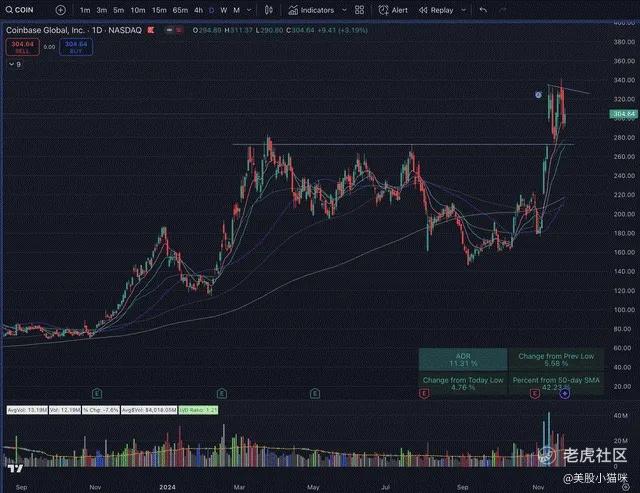Open the earnings E marker near February 2024
The width and height of the screenshot is (640, 493).
point(222,393)
